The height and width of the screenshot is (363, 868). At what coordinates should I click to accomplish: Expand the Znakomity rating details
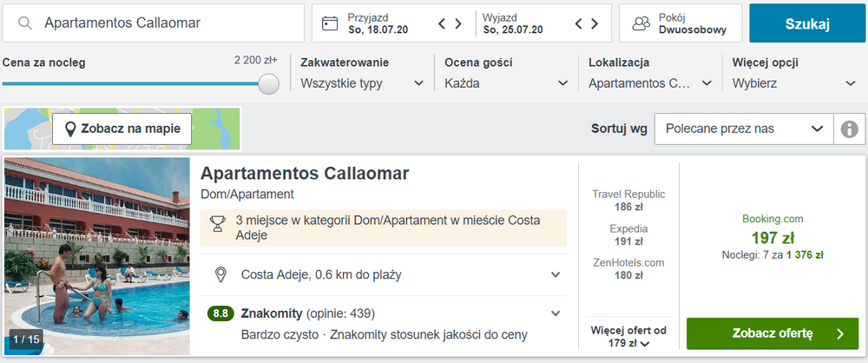[556, 313]
